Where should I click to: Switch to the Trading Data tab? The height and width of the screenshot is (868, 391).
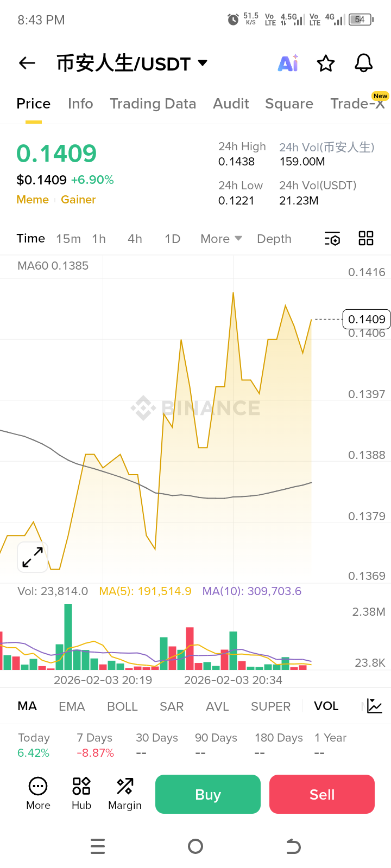153,104
